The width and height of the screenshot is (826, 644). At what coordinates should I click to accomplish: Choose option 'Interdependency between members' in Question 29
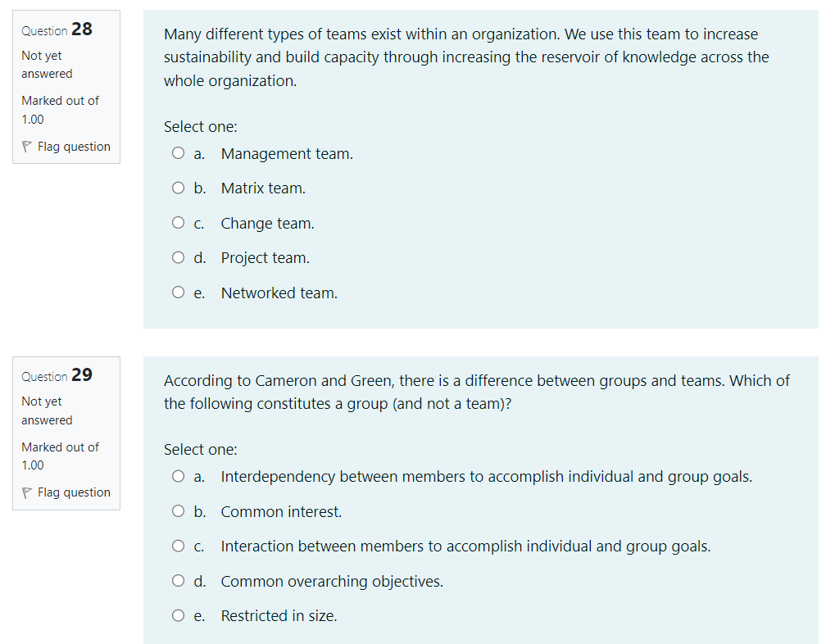click(x=178, y=475)
